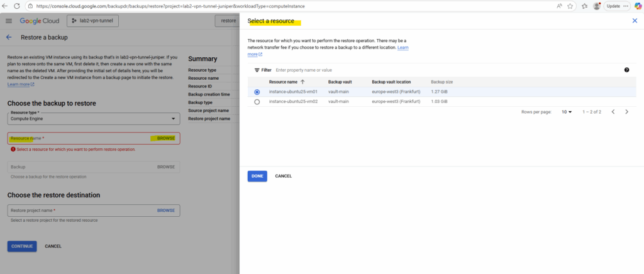Open the Google Cloud navigation menu
Screen dimensions: 644x274
9,21
